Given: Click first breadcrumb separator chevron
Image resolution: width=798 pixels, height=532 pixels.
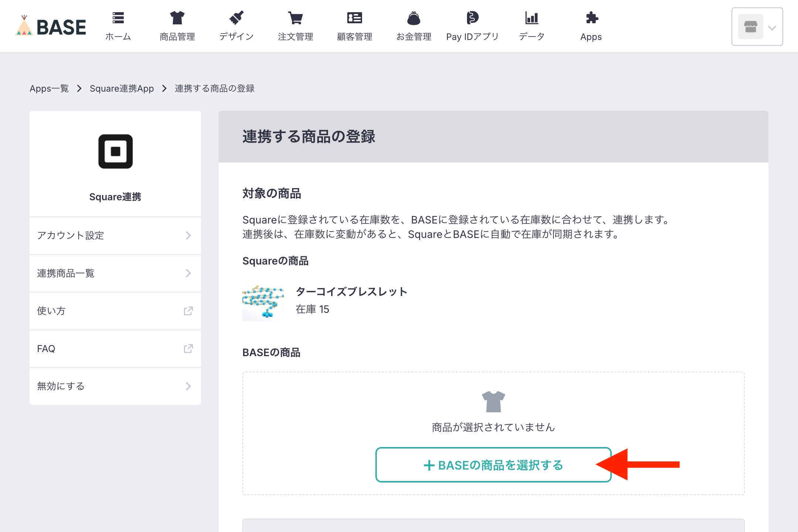Looking at the screenshot, I should tap(79, 89).
